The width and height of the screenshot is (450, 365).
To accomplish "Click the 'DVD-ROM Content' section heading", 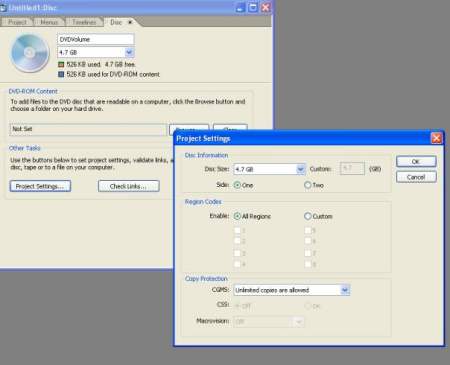I will (33, 91).
